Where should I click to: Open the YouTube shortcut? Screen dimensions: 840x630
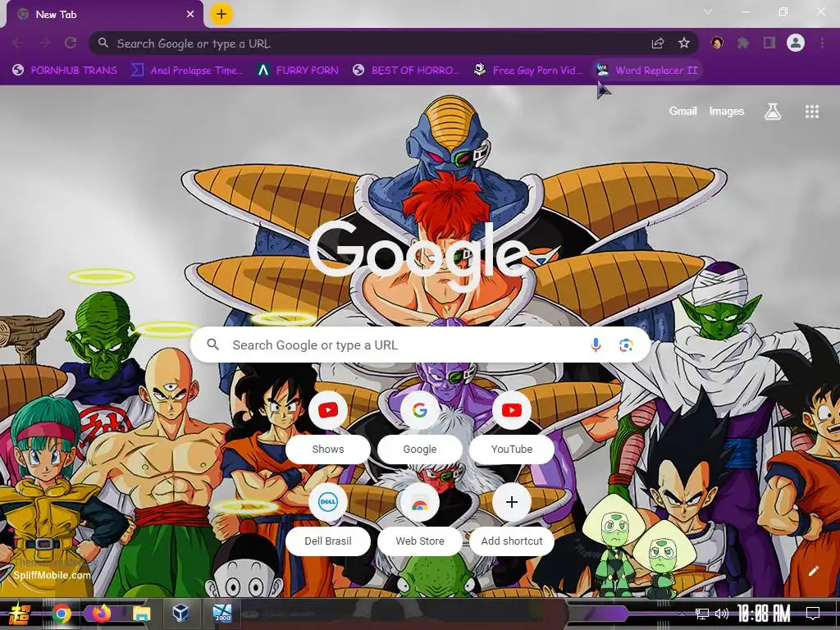[512, 427]
